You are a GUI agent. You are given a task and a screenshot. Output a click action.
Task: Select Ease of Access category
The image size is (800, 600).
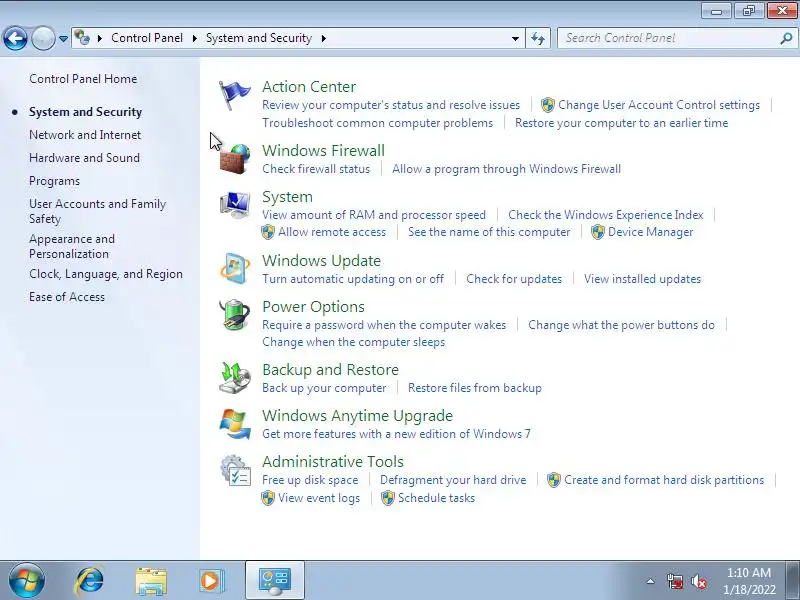[67, 297]
